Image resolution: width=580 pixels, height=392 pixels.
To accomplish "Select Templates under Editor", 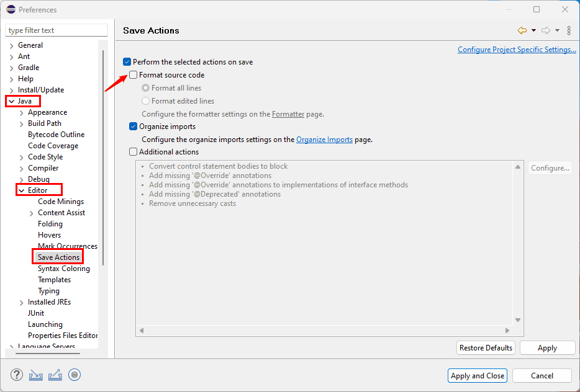I will [55, 280].
